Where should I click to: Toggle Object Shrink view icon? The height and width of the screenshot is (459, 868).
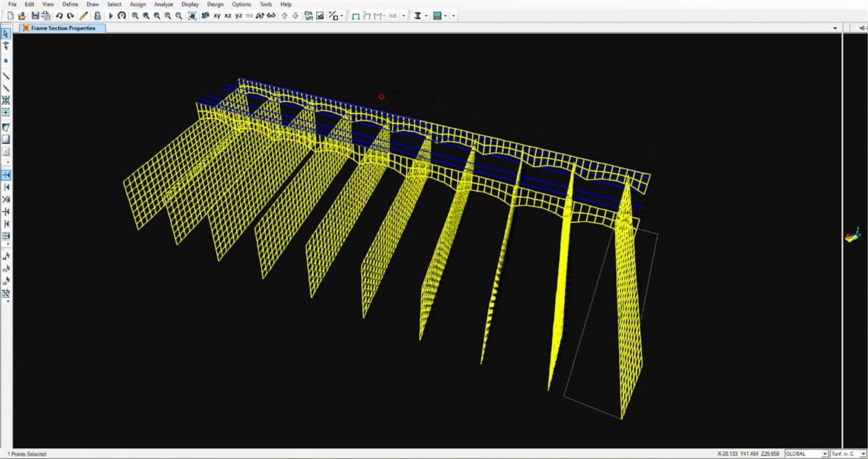pyautogui.click(x=309, y=15)
